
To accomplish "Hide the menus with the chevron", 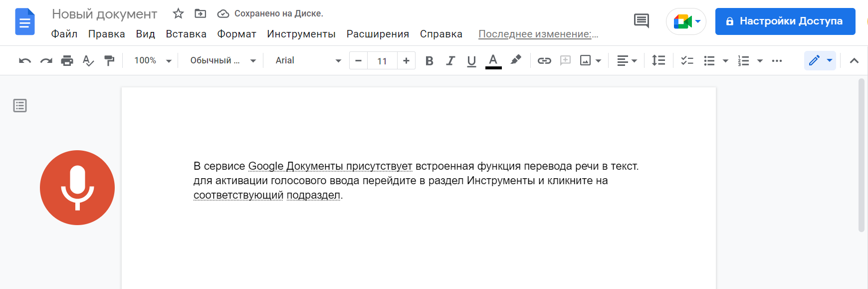I will (854, 61).
